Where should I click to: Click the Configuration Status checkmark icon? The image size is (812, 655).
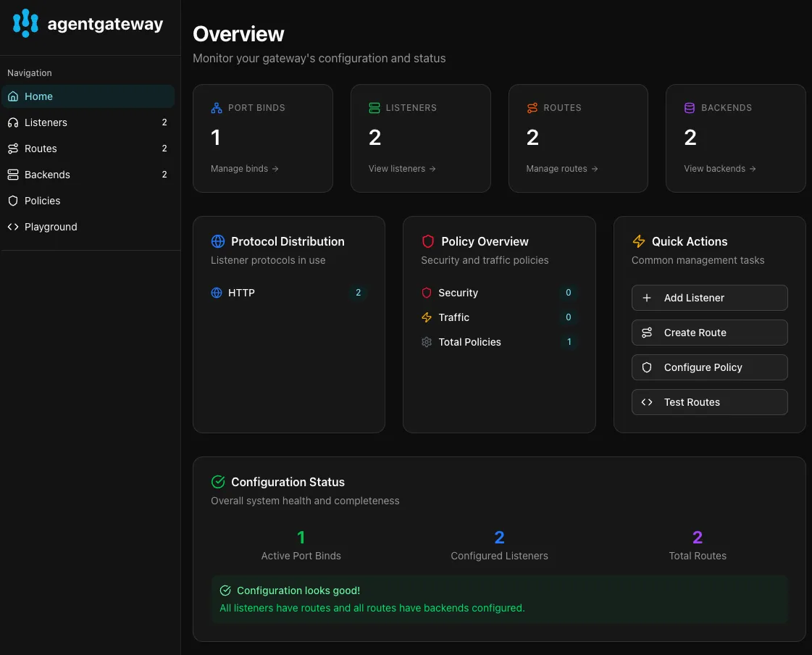click(218, 482)
